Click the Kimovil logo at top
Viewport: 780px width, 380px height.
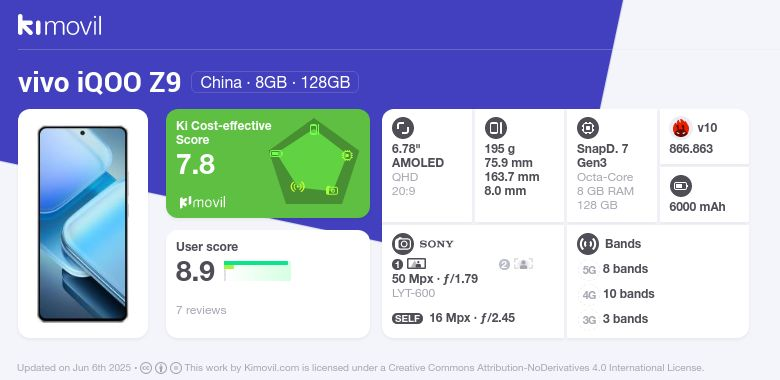60,25
